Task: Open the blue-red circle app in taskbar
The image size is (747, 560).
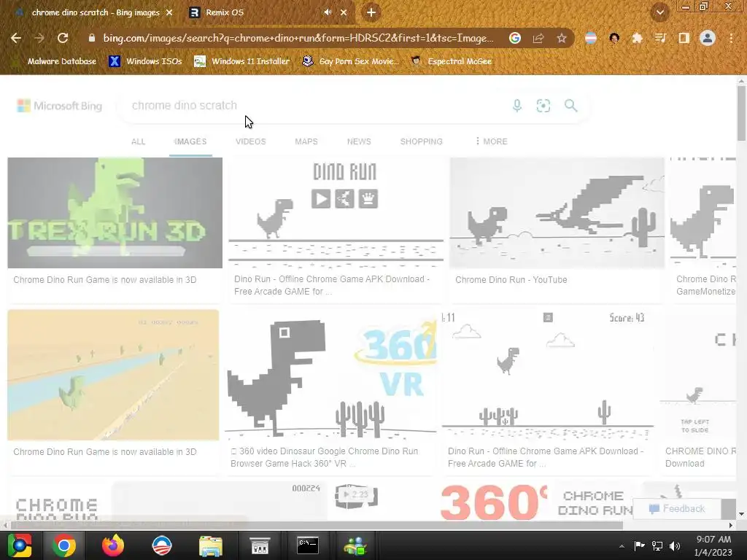Action: [x=162, y=545]
